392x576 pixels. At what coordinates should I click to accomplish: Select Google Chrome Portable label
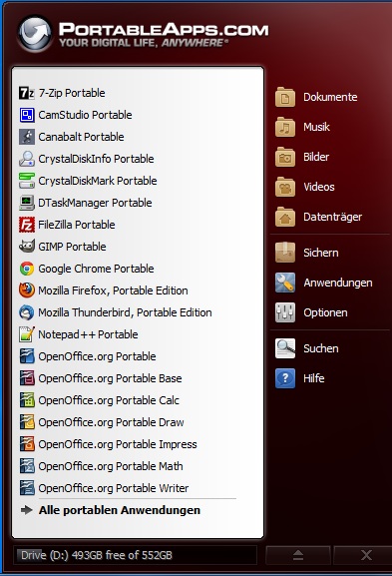click(96, 269)
